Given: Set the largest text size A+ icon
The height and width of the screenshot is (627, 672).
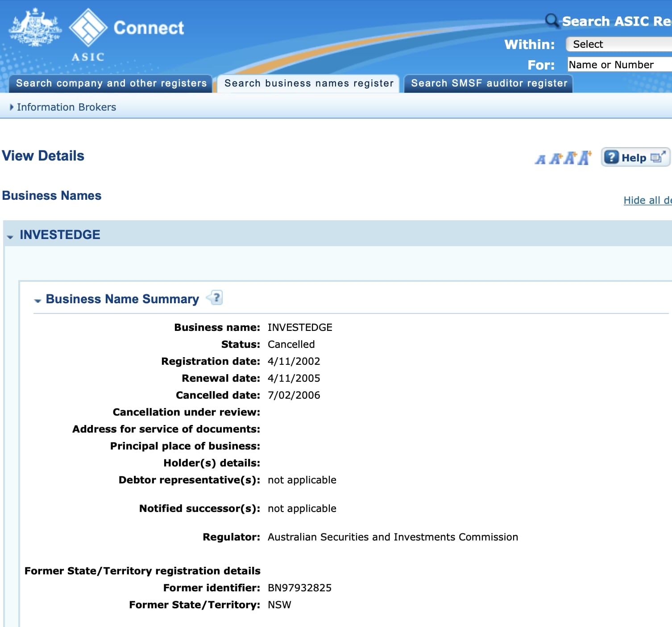Looking at the screenshot, I should [585, 157].
